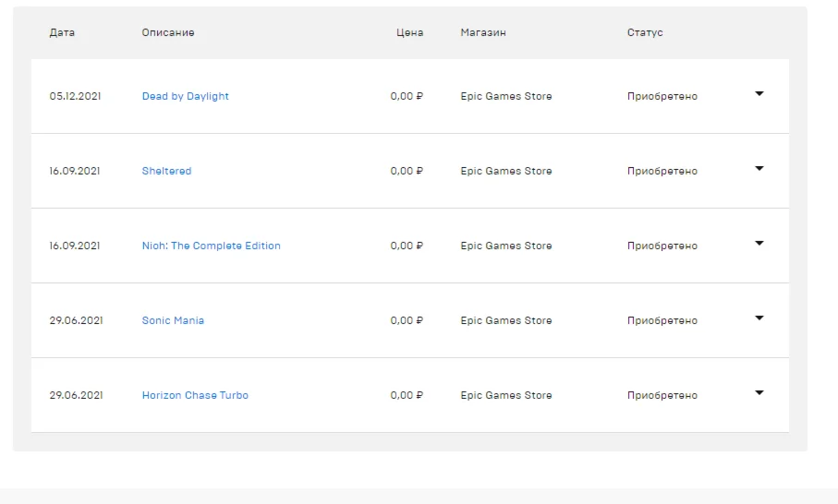Click the Статус column header
The image size is (838, 504).
645,32
